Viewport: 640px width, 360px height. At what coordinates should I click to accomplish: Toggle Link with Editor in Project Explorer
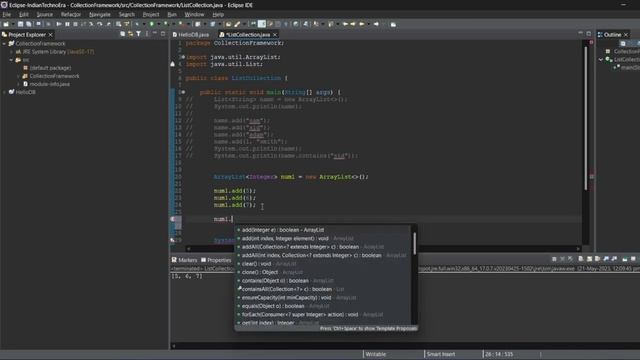pyautogui.click(x=130, y=34)
